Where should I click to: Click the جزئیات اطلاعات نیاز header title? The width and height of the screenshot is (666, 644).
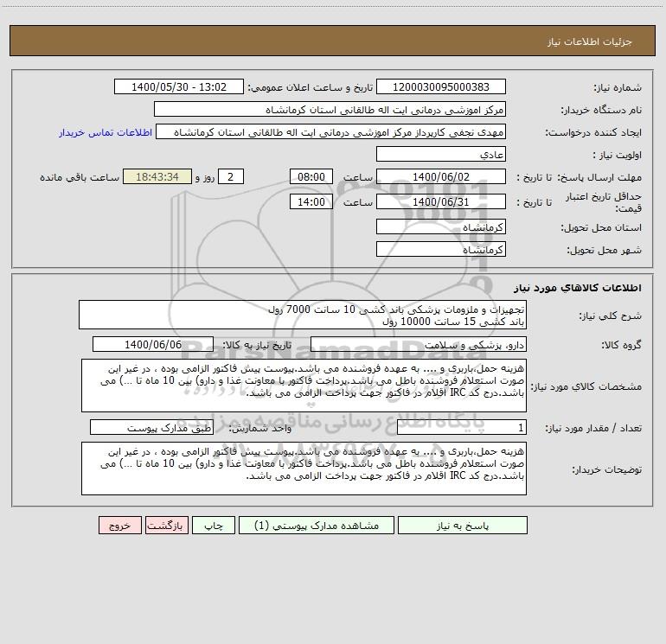(x=589, y=41)
